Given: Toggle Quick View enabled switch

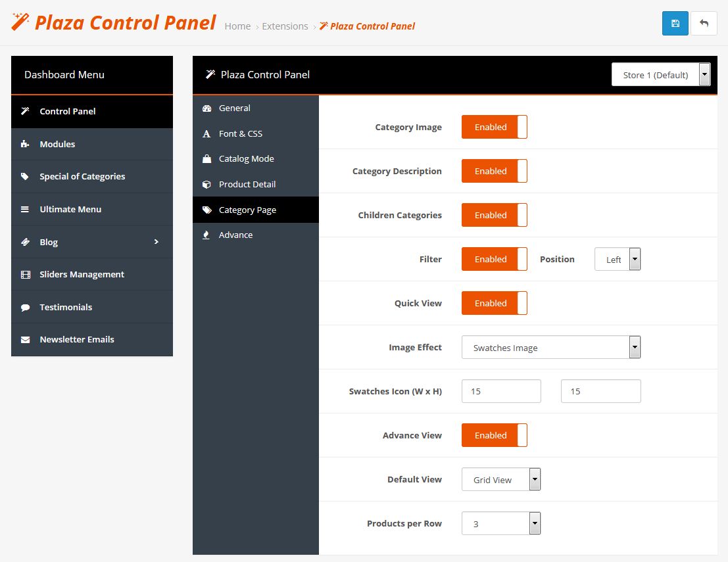Looking at the screenshot, I should (494, 303).
